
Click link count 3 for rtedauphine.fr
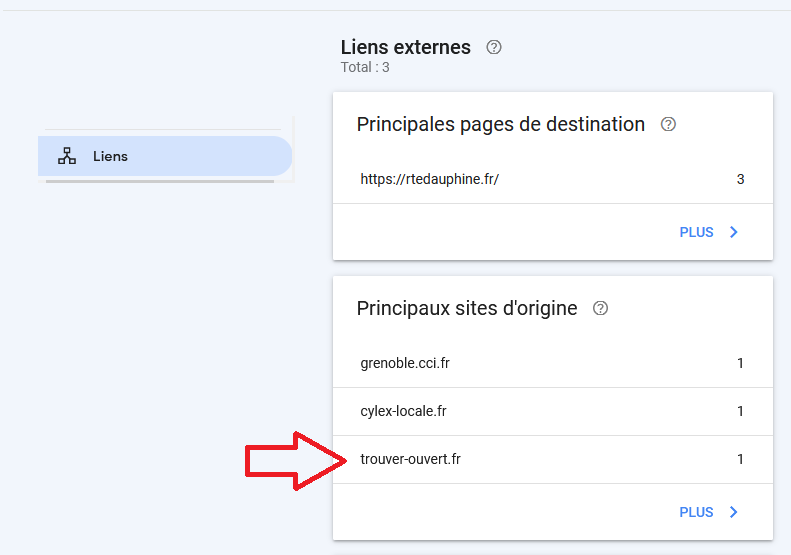740,180
